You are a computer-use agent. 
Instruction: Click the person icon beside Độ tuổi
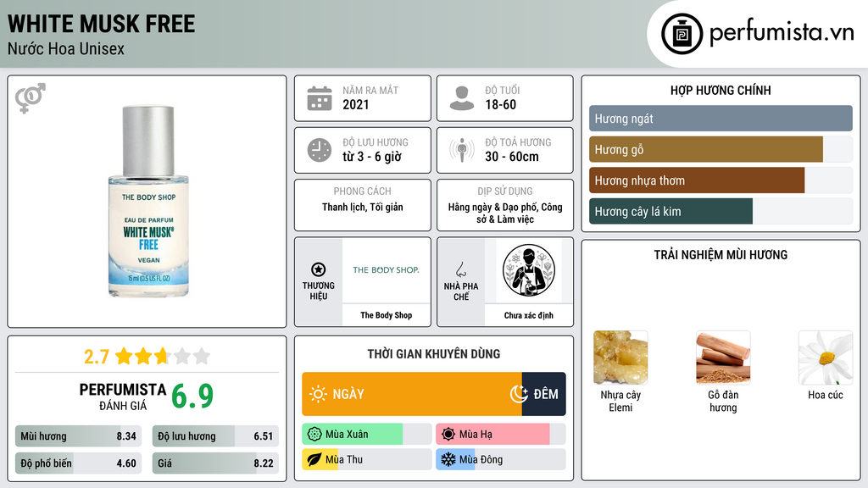coord(462,98)
